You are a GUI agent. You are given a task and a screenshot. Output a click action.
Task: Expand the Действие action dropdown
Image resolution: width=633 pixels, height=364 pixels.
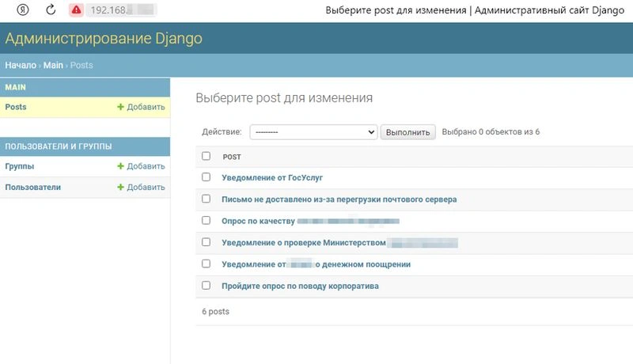click(x=313, y=132)
